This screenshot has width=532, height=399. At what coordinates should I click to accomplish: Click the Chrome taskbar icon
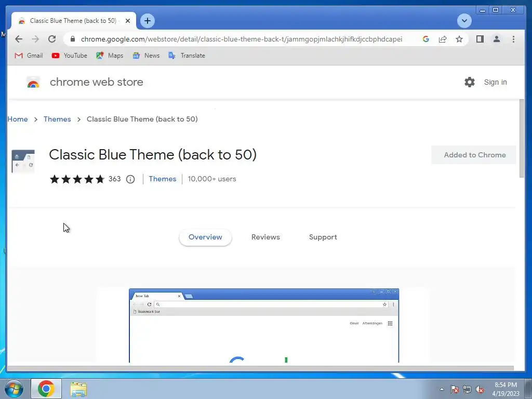click(x=46, y=389)
